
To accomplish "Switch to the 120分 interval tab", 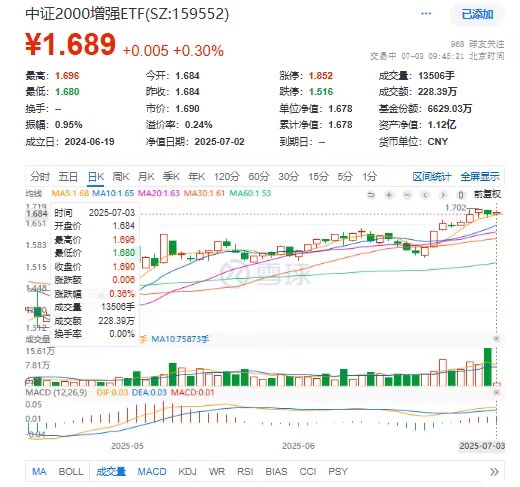I will (227, 176).
